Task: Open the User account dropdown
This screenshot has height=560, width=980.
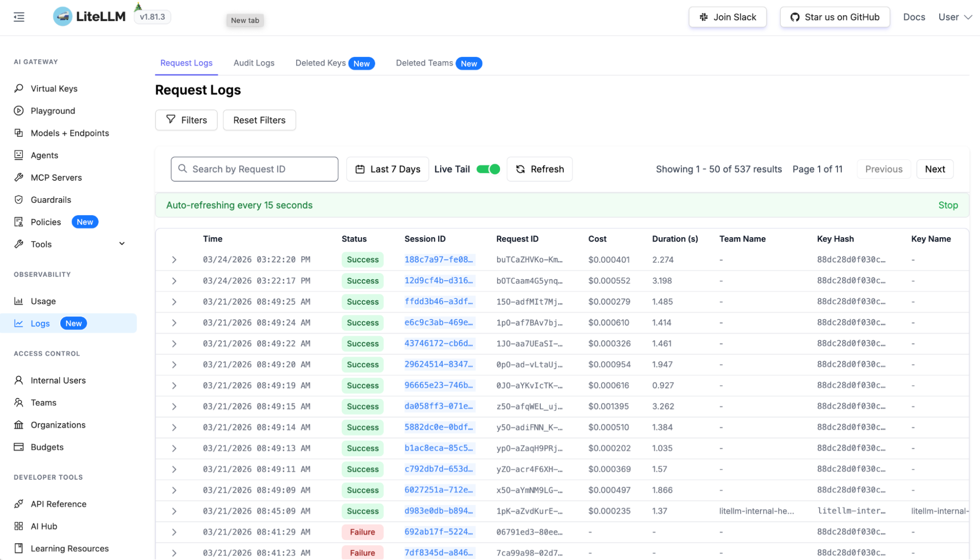Action: pos(954,17)
